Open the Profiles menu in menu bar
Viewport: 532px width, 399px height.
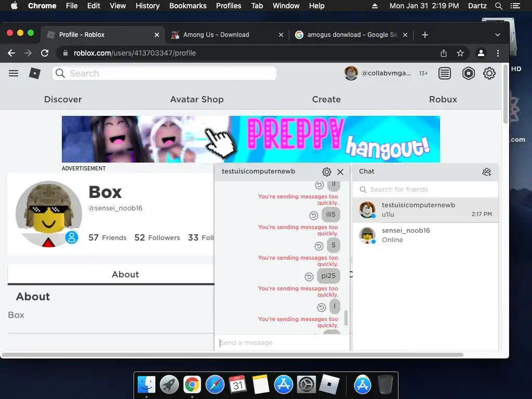point(229,6)
